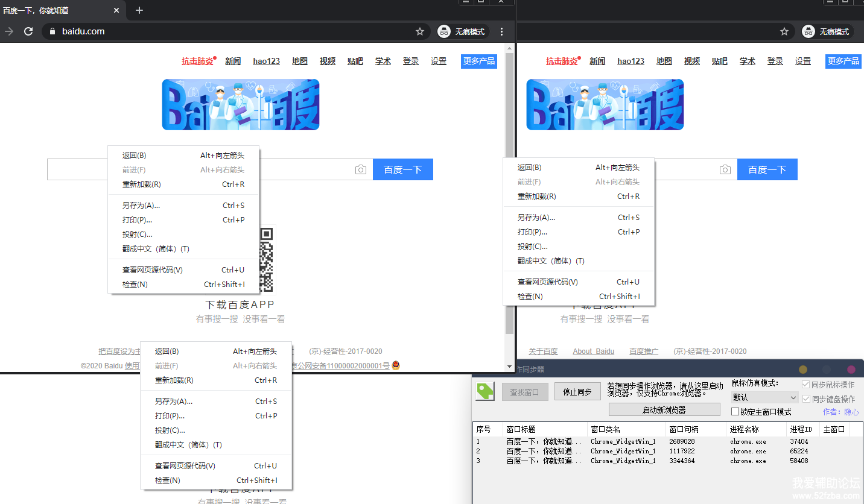This screenshot has height=504, width=864.
Task: Select 返回(B) in the right window's context menu
Action: pyautogui.click(x=579, y=168)
